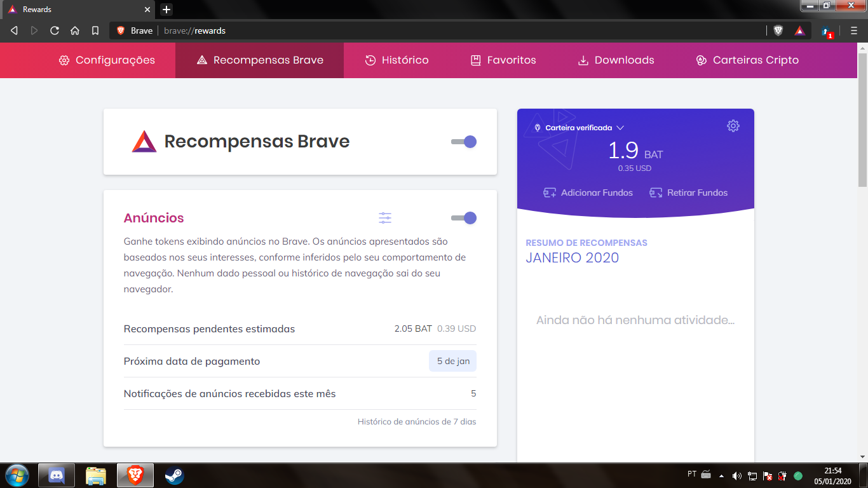The image size is (868, 488).
Task: Click the Show Desktop strip beside the clock
Action: (863, 475)
